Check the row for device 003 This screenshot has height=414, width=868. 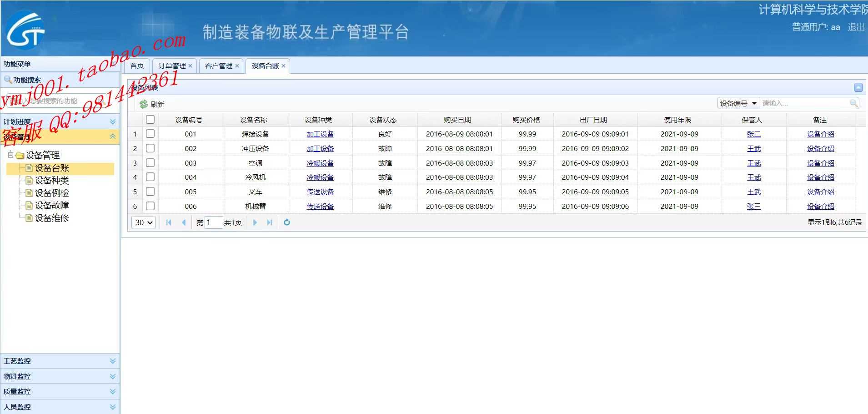pyautogui.click(x=150, y=163)
